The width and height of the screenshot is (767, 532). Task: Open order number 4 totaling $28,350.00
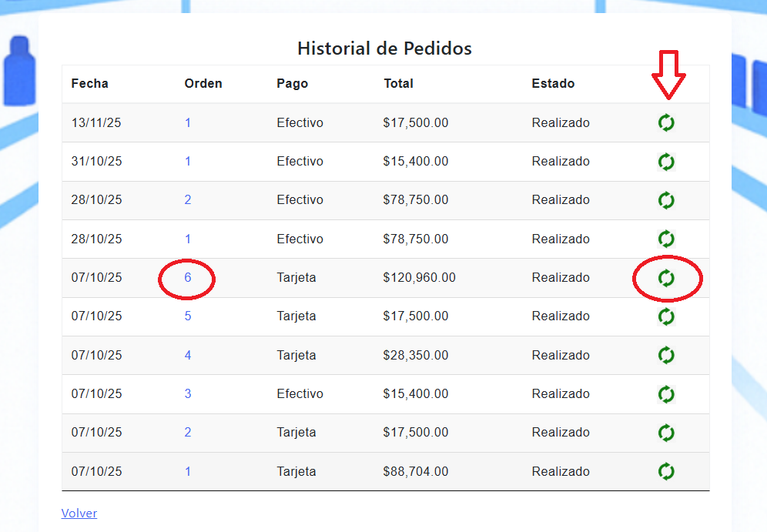tap(188, 355)
